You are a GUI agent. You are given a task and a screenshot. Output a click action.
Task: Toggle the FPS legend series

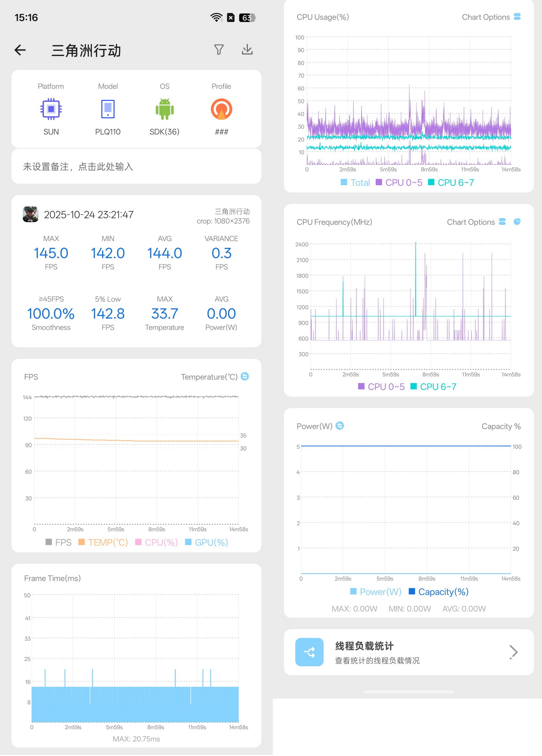point(58,542)
